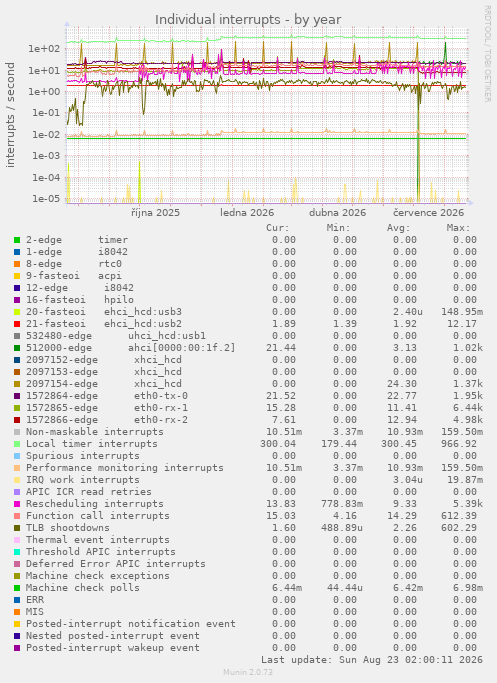
Task: Click the Machine check polls label
Action: pos(83,588)
